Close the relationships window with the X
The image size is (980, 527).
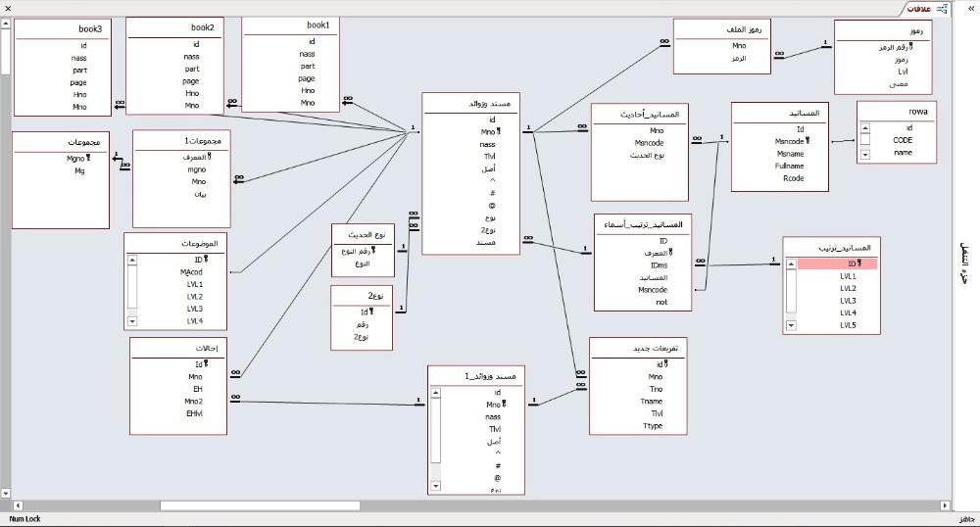click(x=8, y=8)
